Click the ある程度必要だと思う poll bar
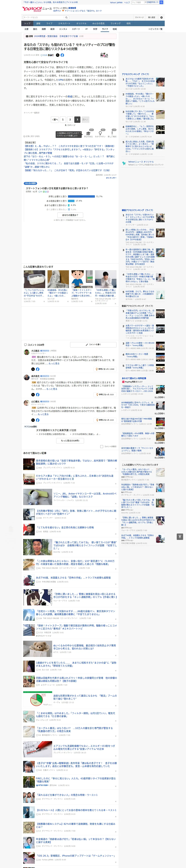This screenshot has width=186, height=868. [71, 201]
